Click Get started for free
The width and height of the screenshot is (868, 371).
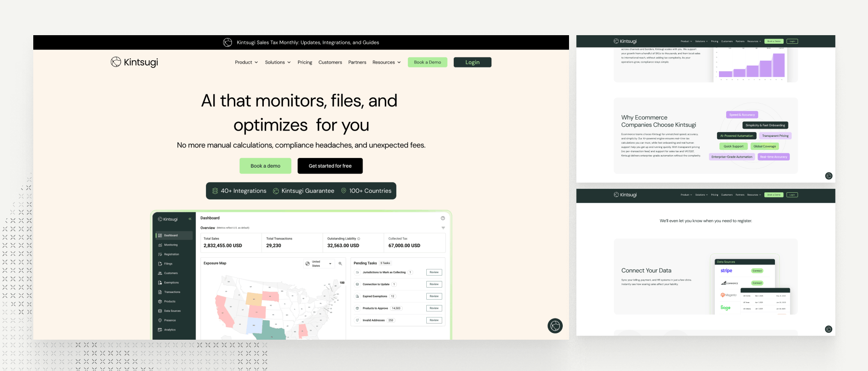[x=330, y=166]
